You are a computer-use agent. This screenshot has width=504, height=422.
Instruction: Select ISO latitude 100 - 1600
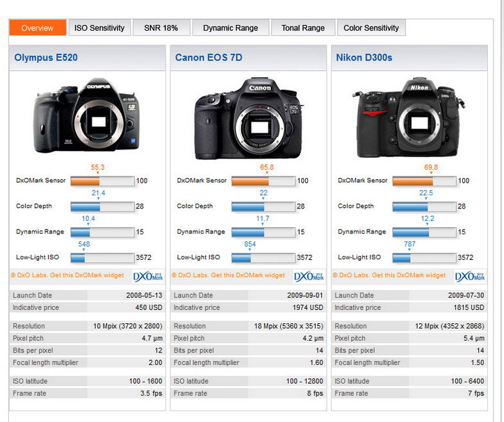click(145, 381)
